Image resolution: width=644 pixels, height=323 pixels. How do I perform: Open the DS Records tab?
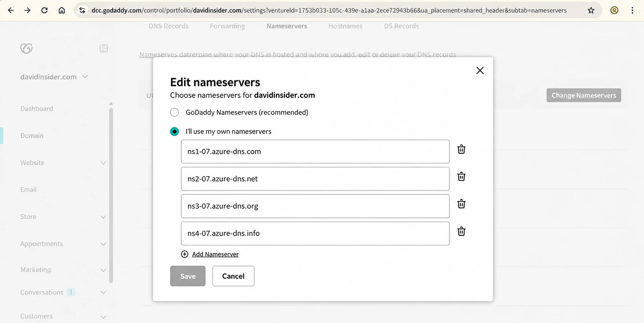pyautogui.click(x=402, y=26)
